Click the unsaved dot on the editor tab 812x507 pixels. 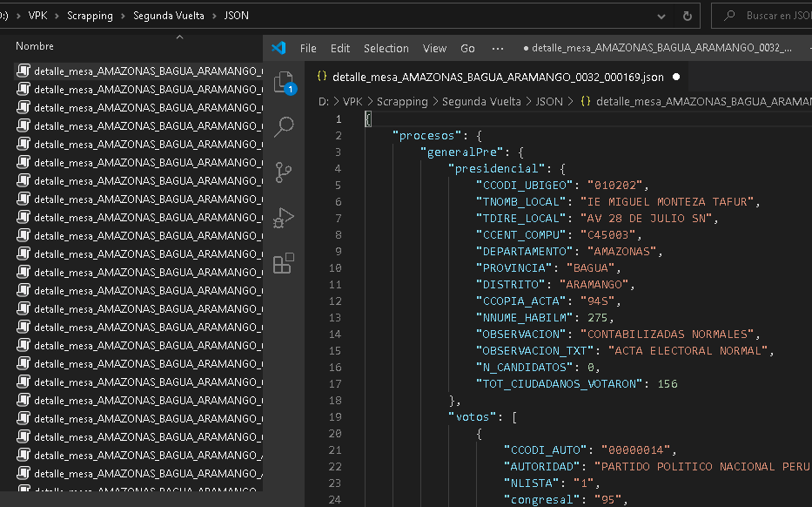675,77
